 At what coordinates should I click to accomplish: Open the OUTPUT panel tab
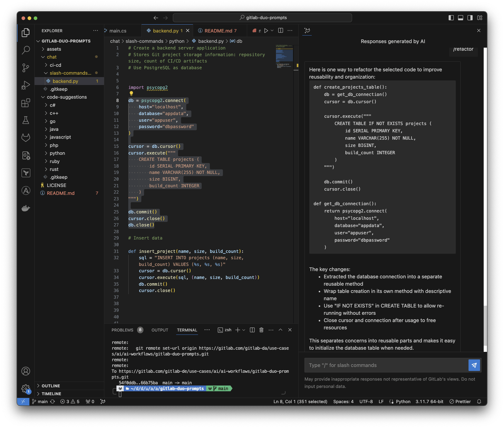click(160, 330)
